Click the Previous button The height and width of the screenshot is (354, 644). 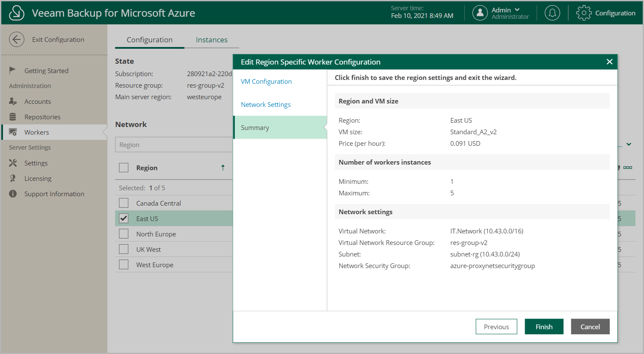click(x=496, y=327)
